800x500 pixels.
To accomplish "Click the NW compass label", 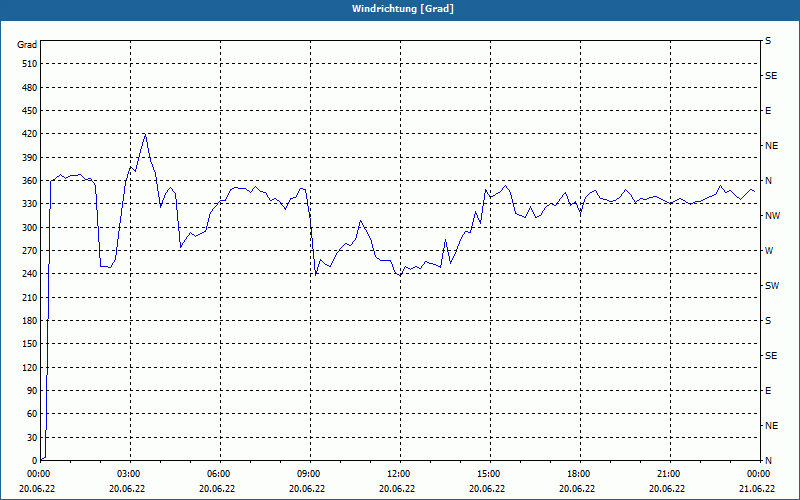I will [x=772, y=216].
